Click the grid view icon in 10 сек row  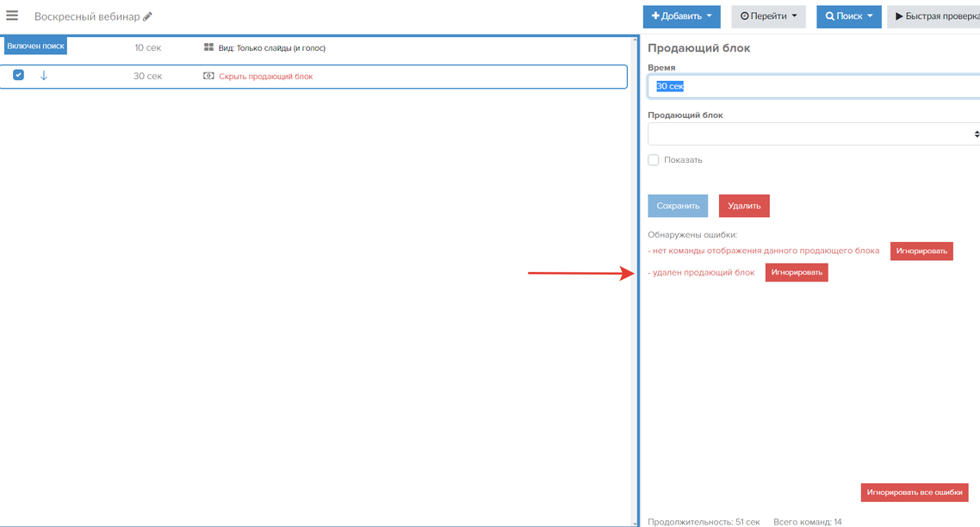click(208, 47)
